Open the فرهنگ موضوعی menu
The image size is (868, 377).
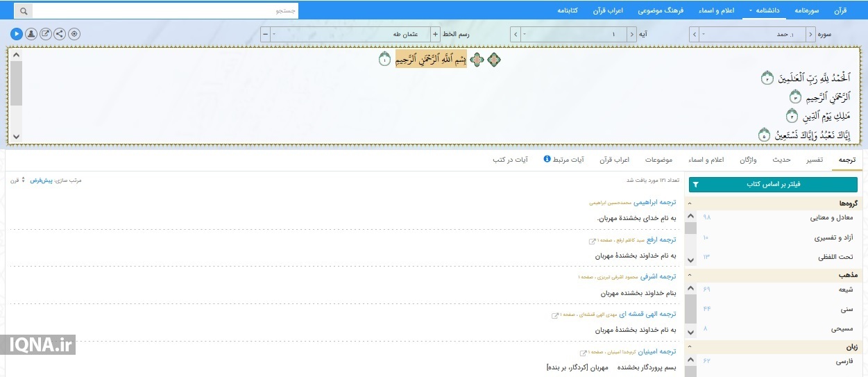[x=661, y=10]
